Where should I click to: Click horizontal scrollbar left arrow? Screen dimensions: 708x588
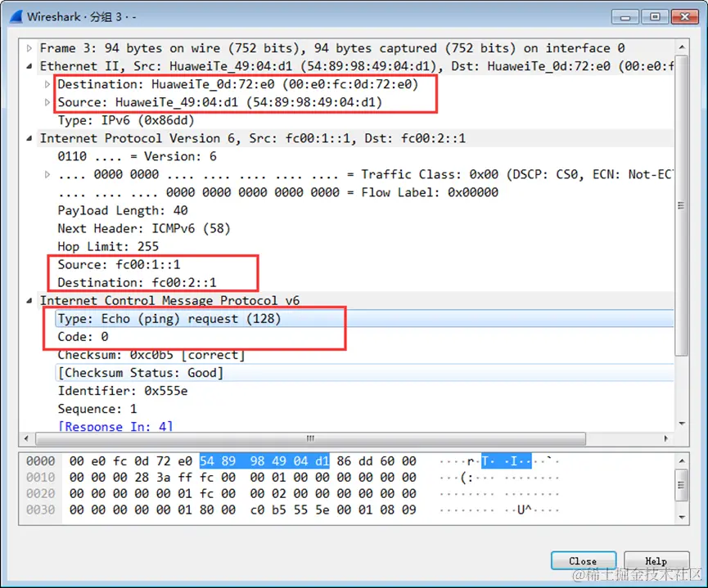(x=26, y=438)
